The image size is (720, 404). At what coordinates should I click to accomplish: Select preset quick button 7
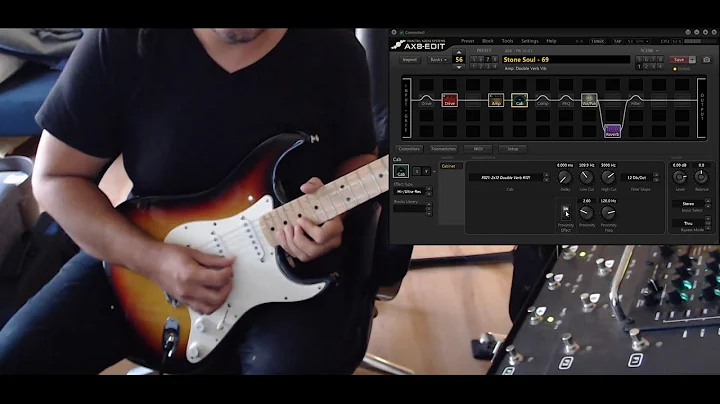(487, 59)
